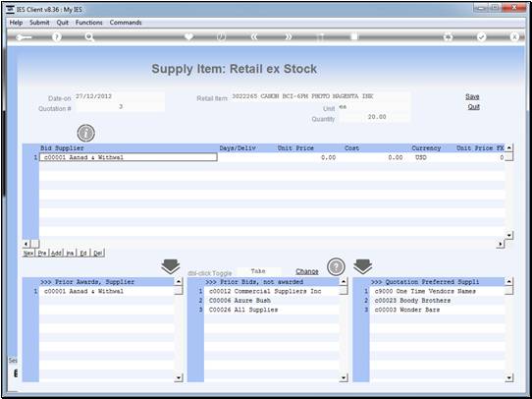Click the Take toggle field
Image resolution: width=532 pixels, height=399 pixels.
(x=259, y=271)
